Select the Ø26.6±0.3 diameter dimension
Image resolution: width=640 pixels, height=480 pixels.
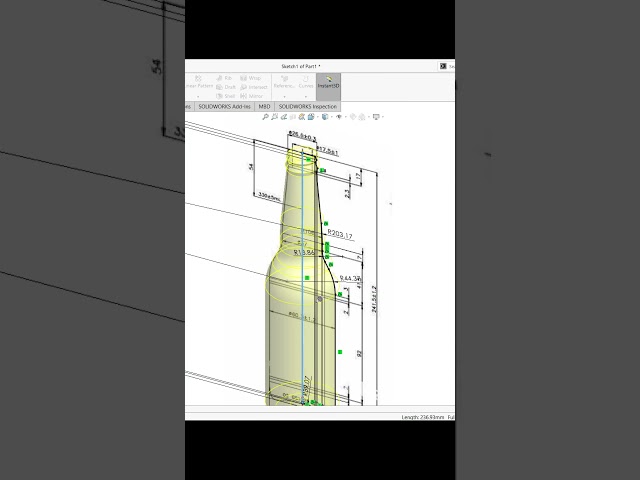click(x=302, y=136)
